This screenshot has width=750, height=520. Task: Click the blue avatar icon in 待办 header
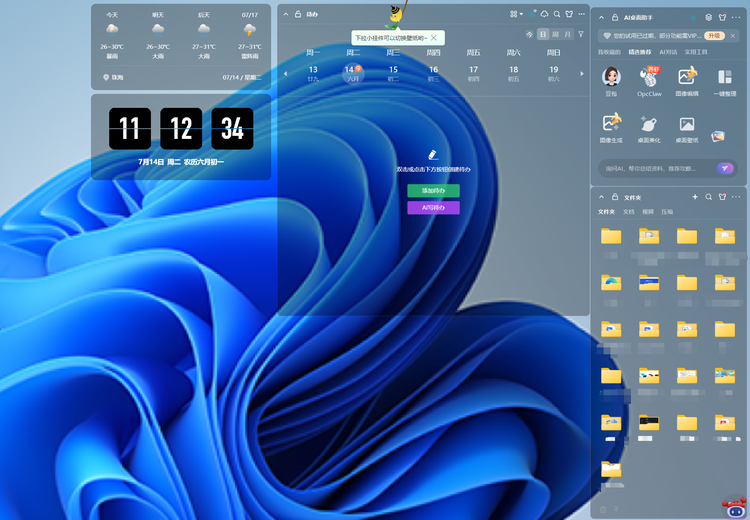[532, 14]
